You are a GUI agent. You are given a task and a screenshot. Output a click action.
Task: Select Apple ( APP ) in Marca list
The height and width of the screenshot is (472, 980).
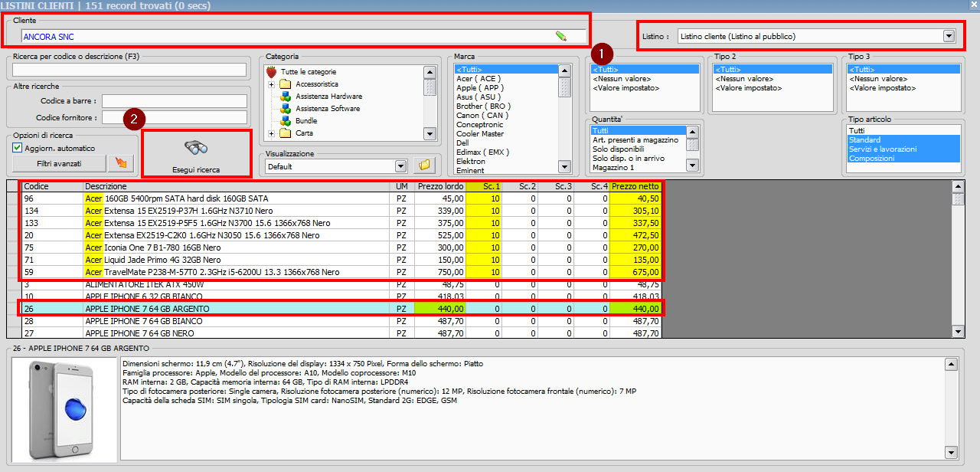[x=480, y=87]
